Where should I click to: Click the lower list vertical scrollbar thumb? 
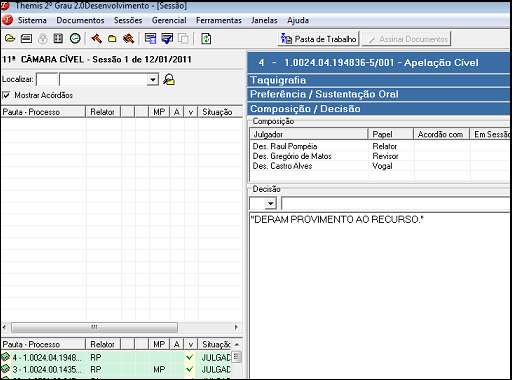[x=236, y=357]
